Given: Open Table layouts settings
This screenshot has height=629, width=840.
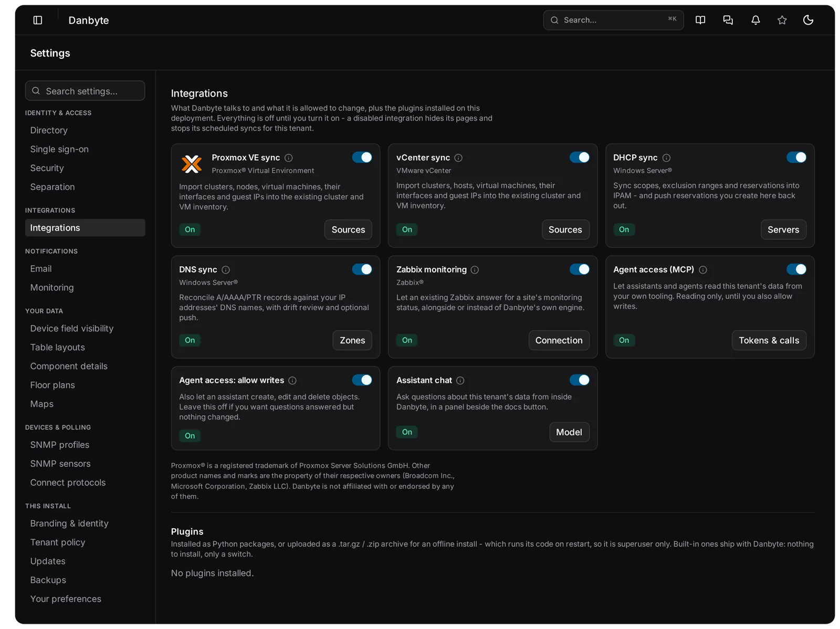Looking at the screenshot, I should point(85,348).
